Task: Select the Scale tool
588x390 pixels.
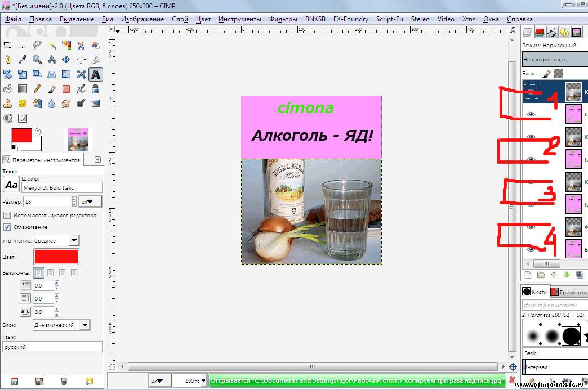Action: click(x=23, y=74)
